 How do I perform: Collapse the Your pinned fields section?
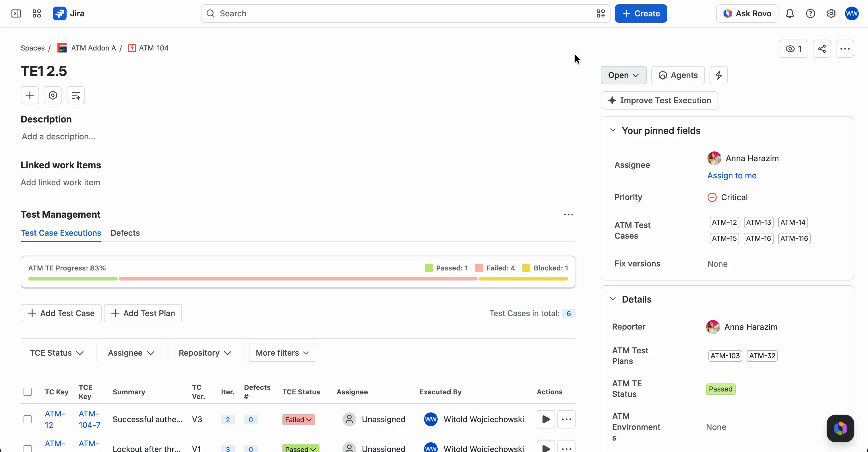tap(613, 130)
